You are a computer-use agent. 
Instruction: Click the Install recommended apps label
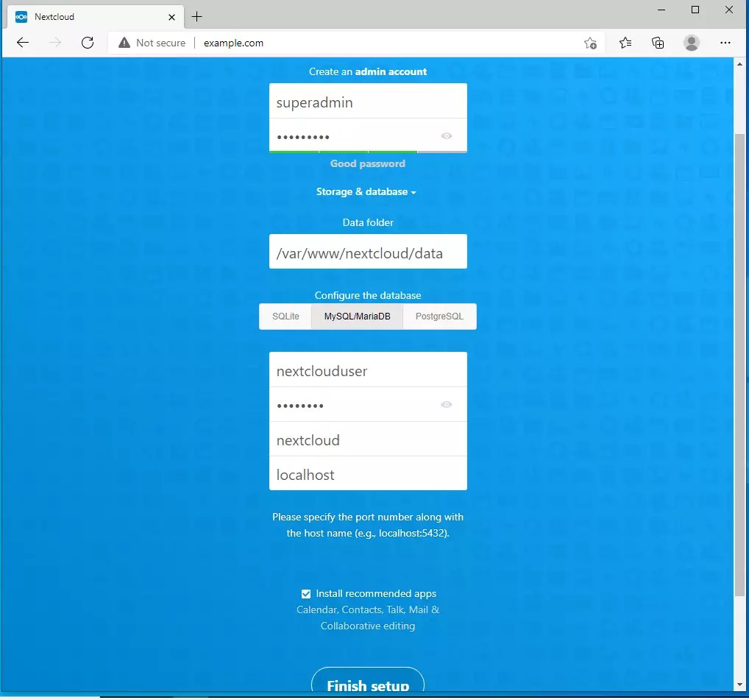[x=376, y=593]
